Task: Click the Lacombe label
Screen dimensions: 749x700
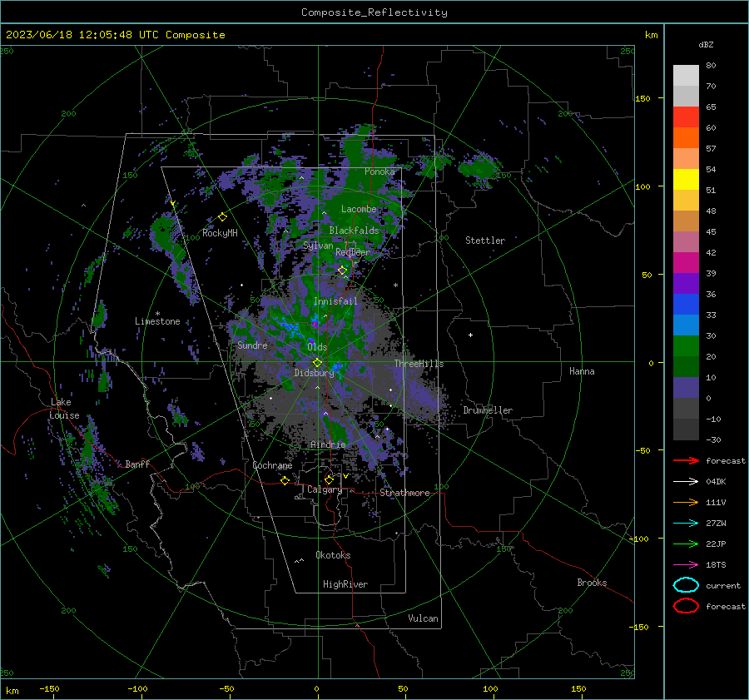Action: [359, 209]
